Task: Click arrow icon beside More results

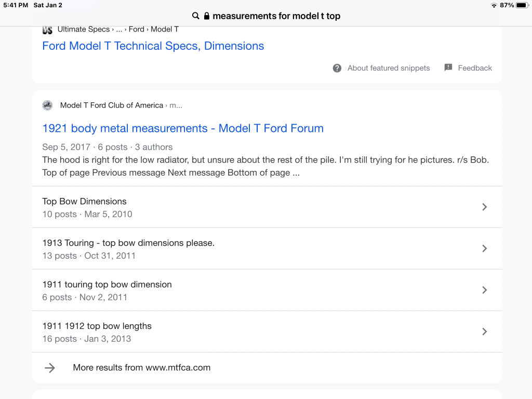Action: coord(50,368)
